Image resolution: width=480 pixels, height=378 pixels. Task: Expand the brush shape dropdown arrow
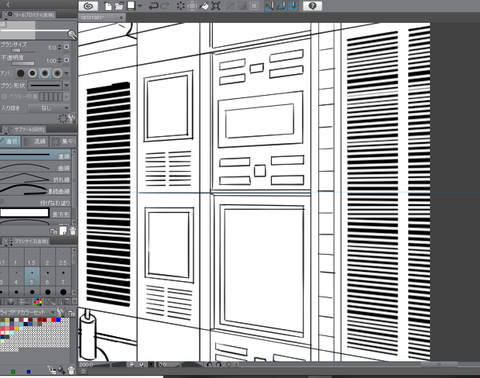(x=66, y=86)
